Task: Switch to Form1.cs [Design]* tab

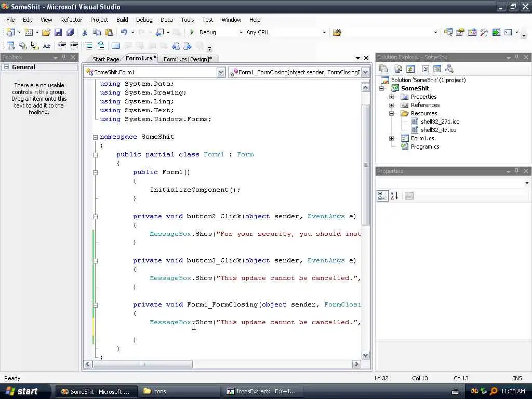Action: pos(188,59)
